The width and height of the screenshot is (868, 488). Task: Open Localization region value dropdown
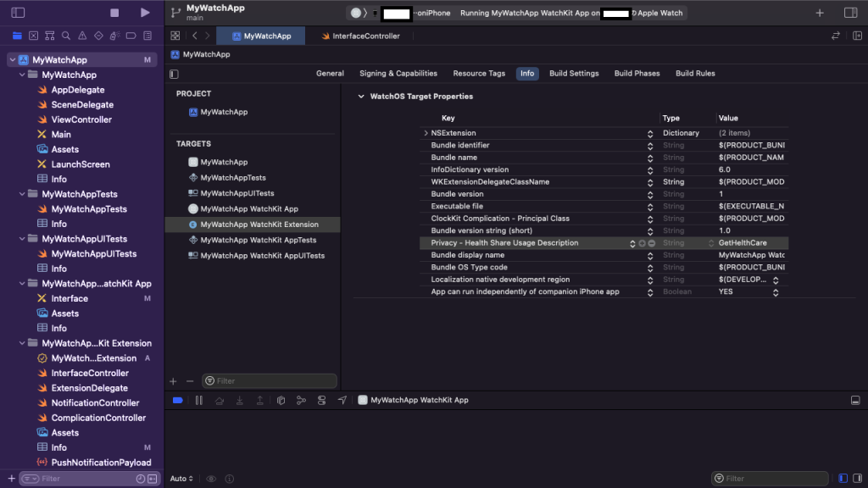[x=776, y=280]
